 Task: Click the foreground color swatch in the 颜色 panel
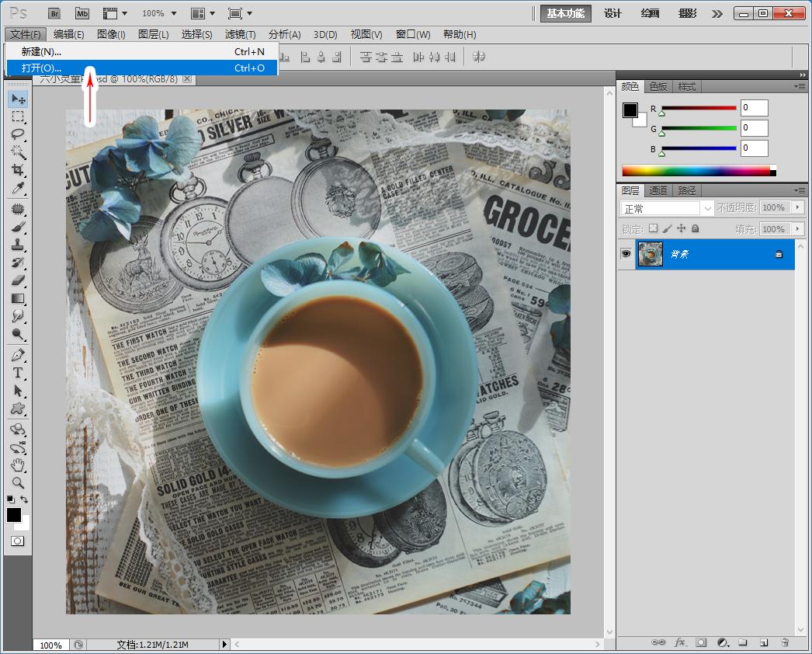point(630,110)
